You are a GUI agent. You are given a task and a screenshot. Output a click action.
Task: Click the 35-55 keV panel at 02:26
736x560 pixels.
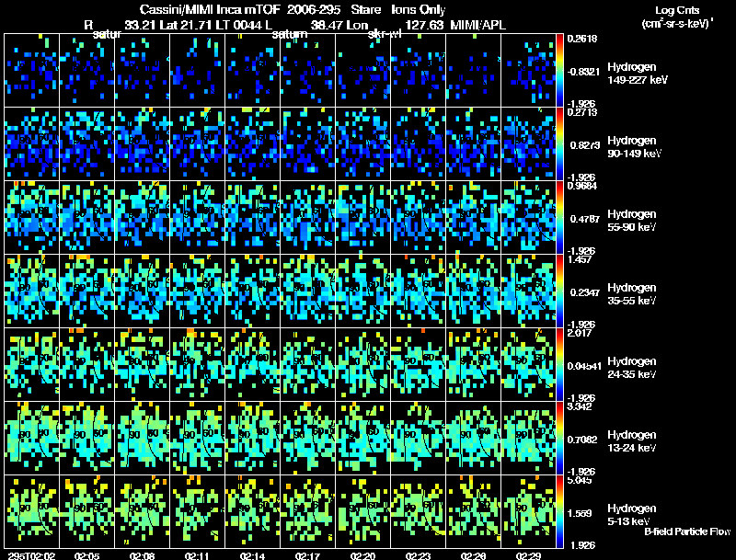click(x=473, y=291)
